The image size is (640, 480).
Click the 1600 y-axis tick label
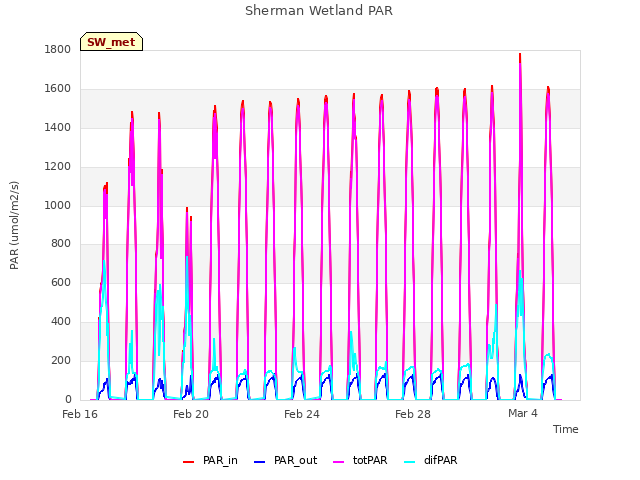click(58, 88)
